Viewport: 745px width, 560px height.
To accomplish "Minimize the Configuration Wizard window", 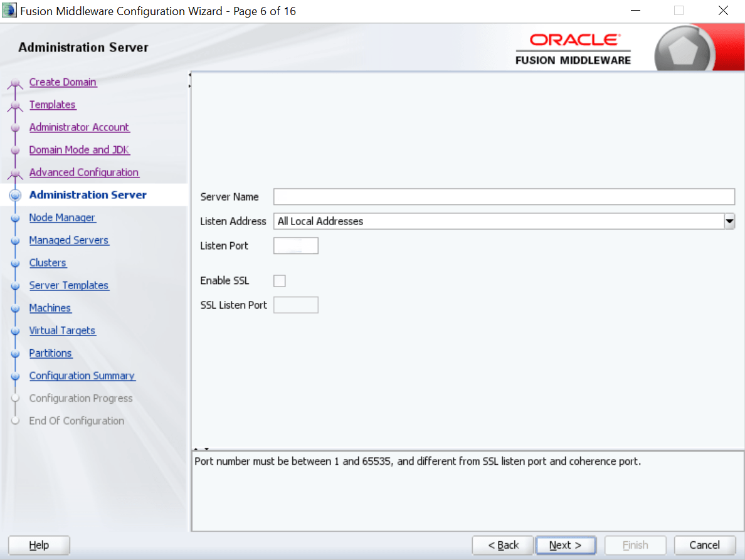I will 635,11.
